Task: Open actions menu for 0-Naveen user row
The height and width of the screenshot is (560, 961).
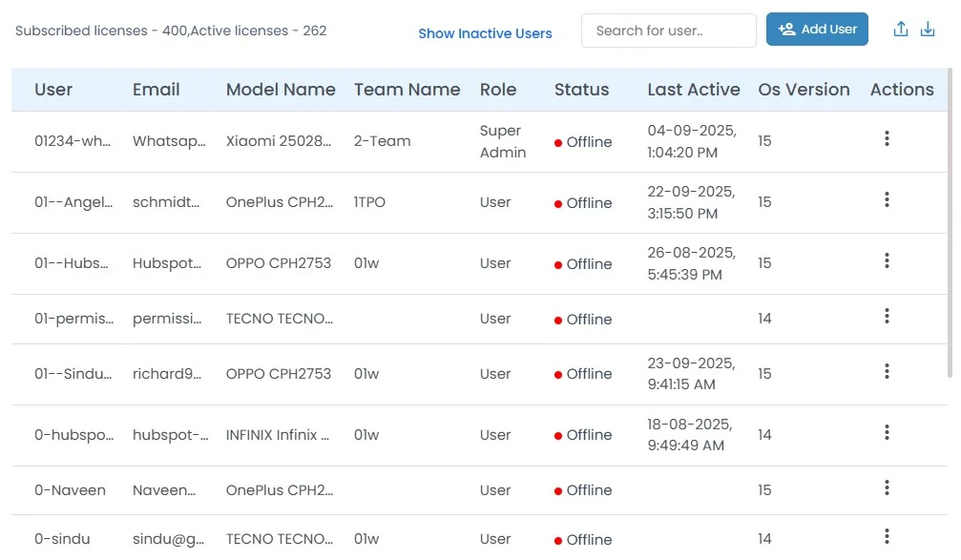Action: 887,488
